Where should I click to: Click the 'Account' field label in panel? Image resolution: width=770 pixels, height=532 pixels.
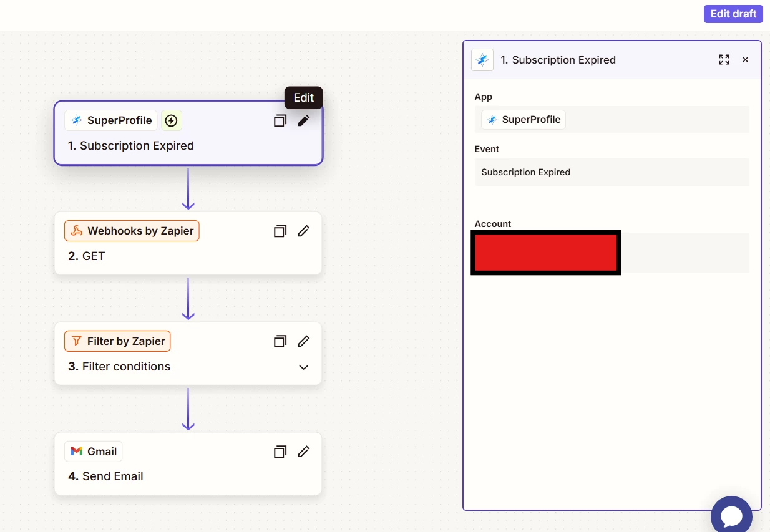493,224
